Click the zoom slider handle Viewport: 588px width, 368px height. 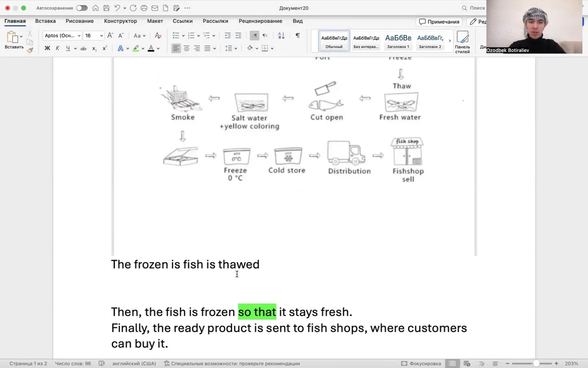pyautogui.click(x=536, y=364)
